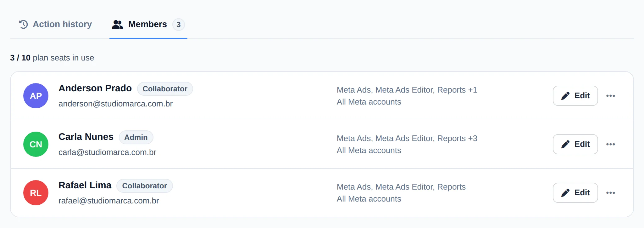Click the RL avatar for Rafael Lima
The width and height of the screenshot is (644, 228).
(36, 193)
